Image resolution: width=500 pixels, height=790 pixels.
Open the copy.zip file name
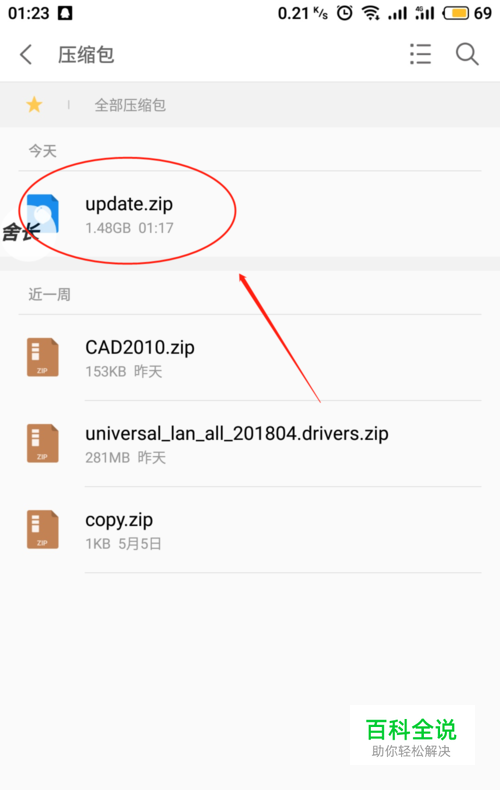119,520
